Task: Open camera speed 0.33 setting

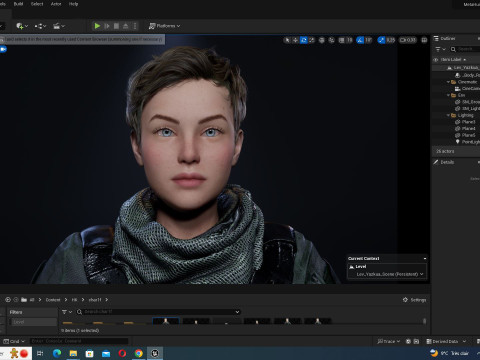Action: [408, 40]
